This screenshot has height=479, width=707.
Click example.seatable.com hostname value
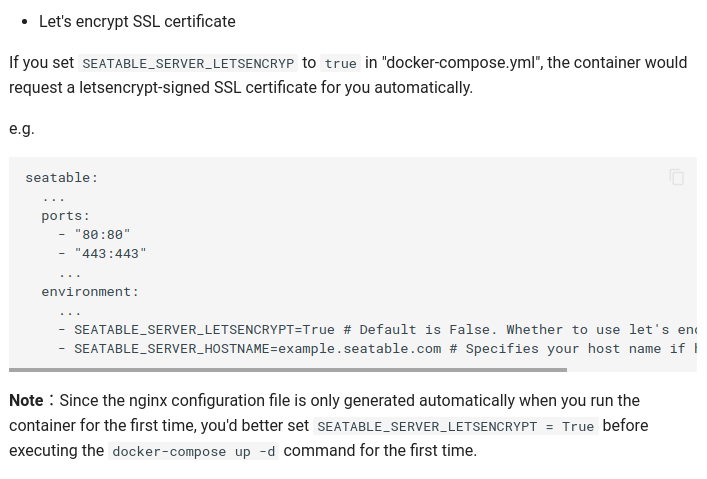tap(360, 348)
